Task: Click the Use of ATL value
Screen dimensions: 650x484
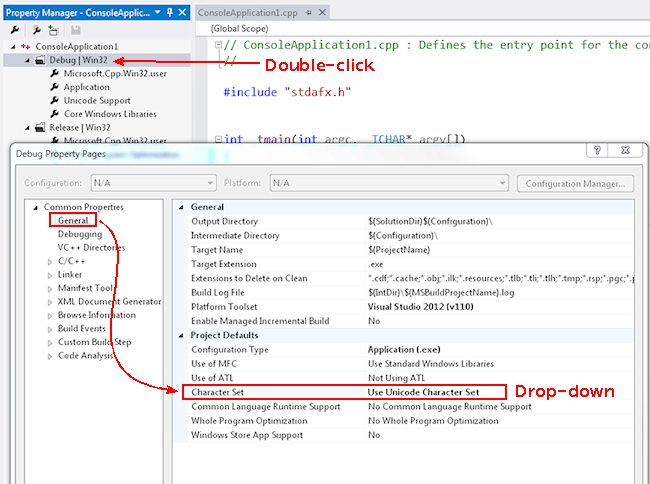Action: (x=396, y=378)
